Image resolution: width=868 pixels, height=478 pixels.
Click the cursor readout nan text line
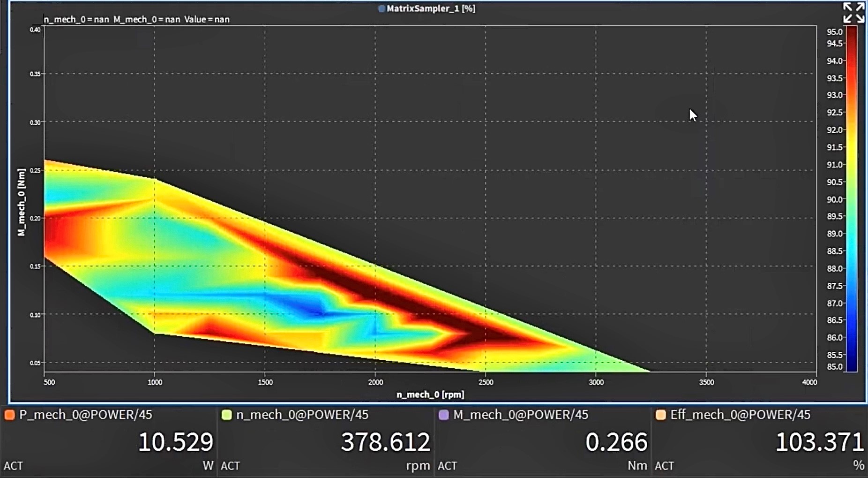coord(136,19)
